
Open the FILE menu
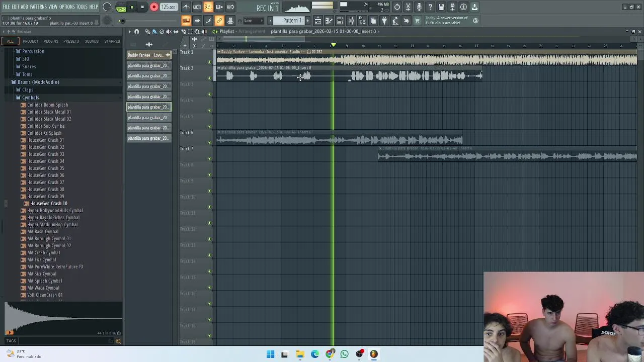(6, 7)
